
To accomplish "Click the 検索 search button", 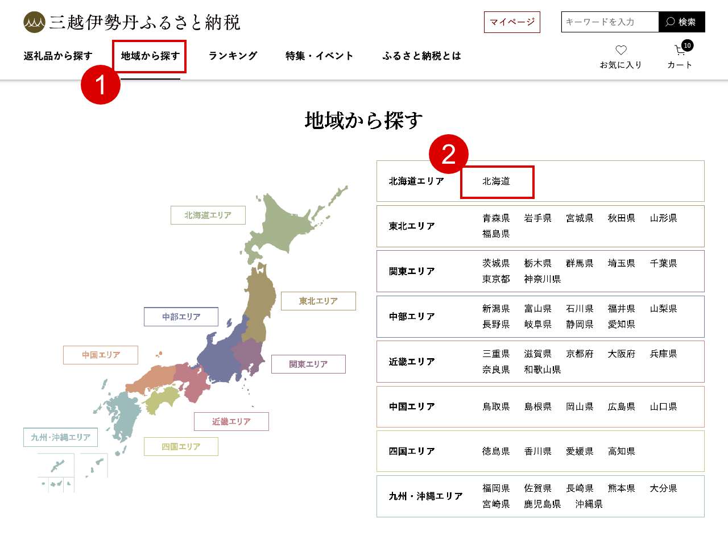I will (x=681, y=22).
